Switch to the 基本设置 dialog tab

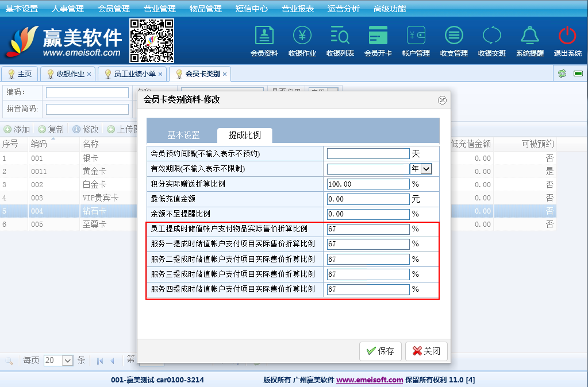[x=183, y=135]
